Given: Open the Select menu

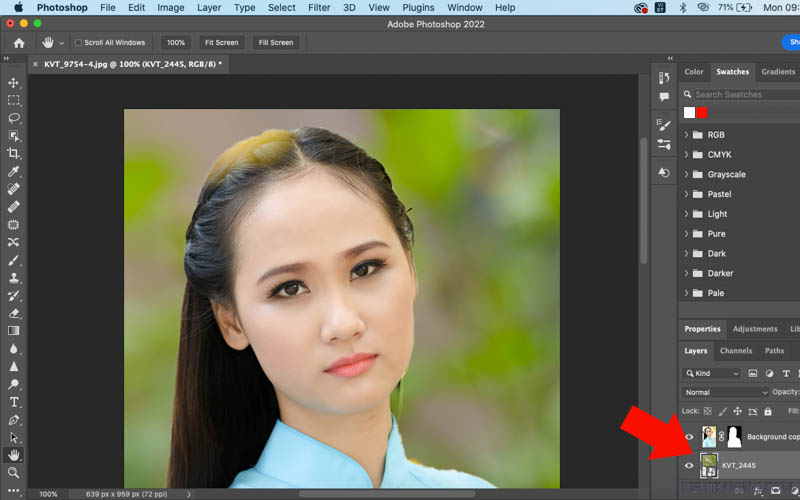Looking at the screenshot, I should tap(282, 8).
